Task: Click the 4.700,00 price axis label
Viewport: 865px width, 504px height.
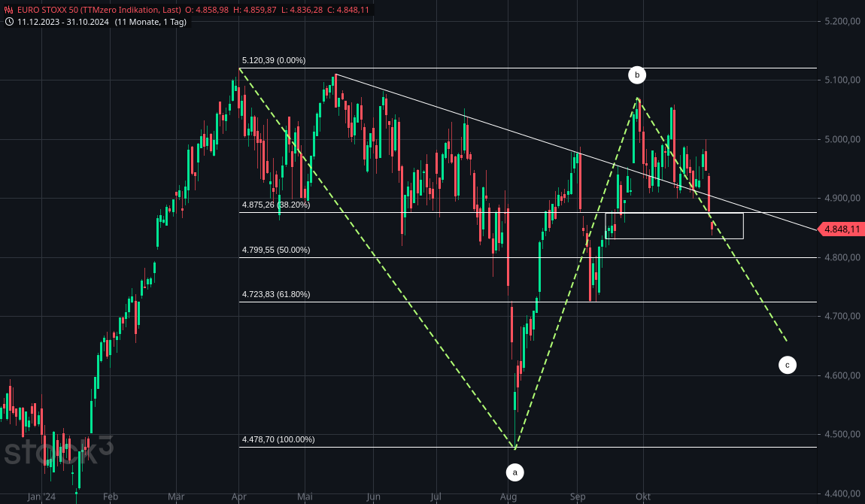Action: click(x=842, y=316)
